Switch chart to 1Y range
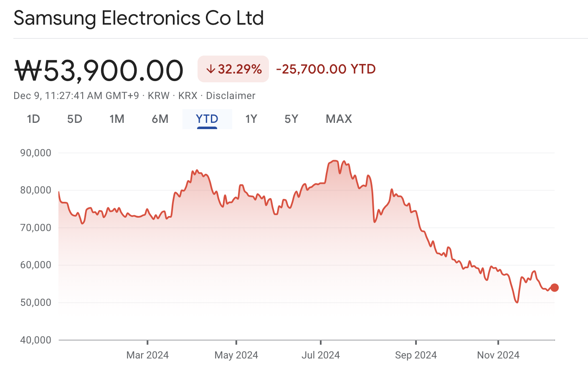Screen dimensions: 588x366 (x=251, y=119)
